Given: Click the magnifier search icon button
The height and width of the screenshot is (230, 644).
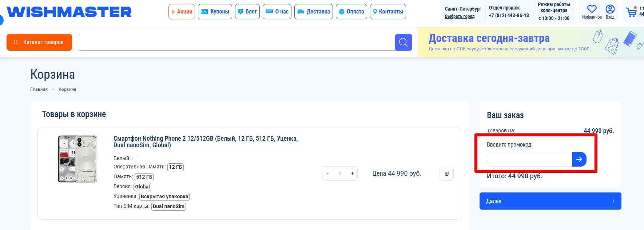Looking at the screenshot, I should click(x=403, y=42).
